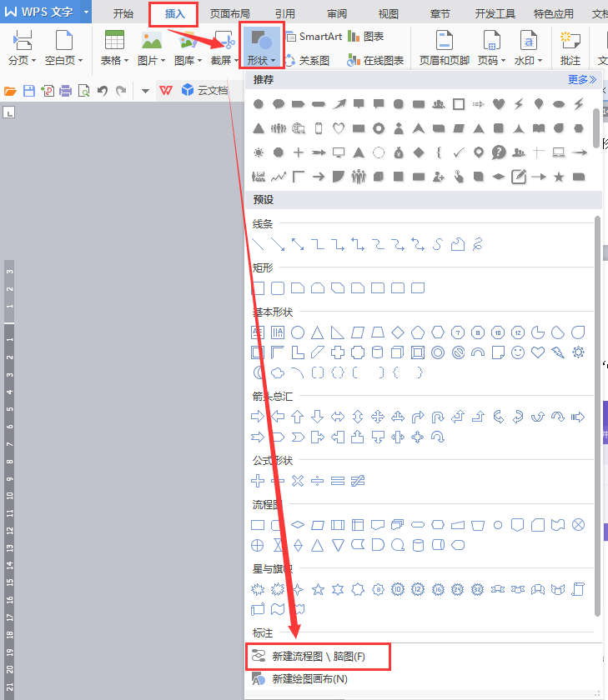Click 新建绘图画布(N) menu entry
This screenshot has width=608, height=700.
(x=299, y=679)
